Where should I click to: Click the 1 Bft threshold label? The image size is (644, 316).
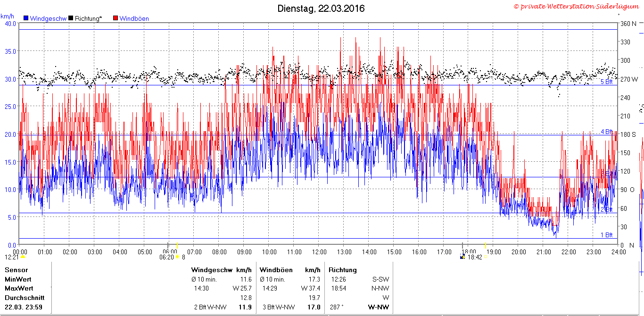606,235
